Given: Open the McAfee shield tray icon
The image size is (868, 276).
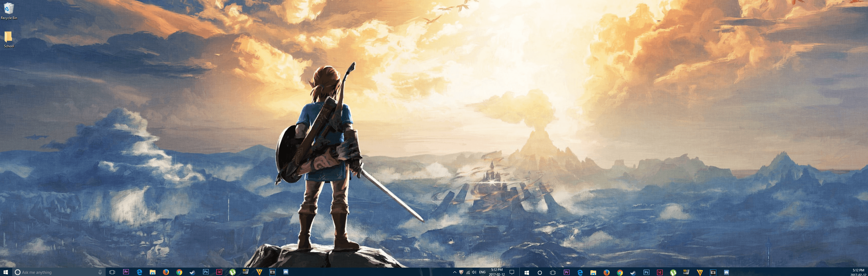Looking at the screenshot, I should click(461, 272).
